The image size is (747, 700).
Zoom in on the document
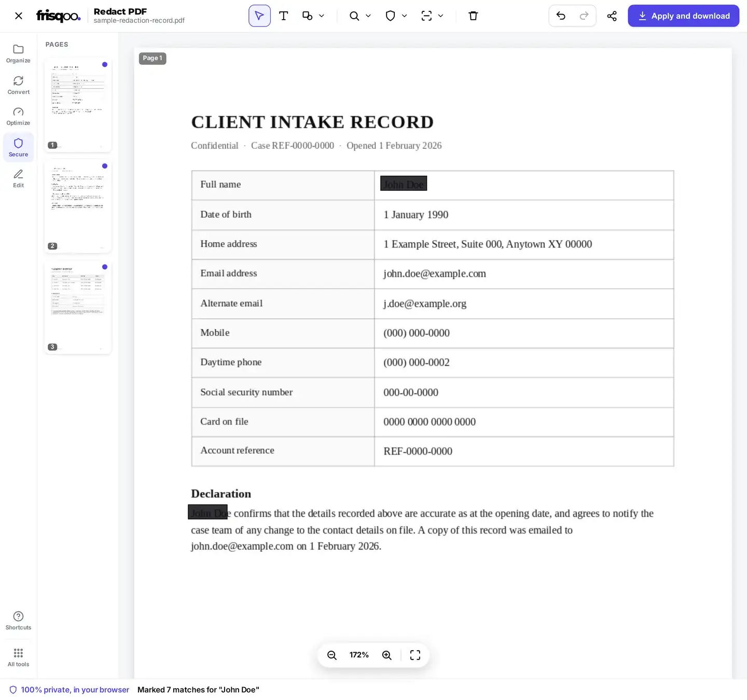coord(387,655)
